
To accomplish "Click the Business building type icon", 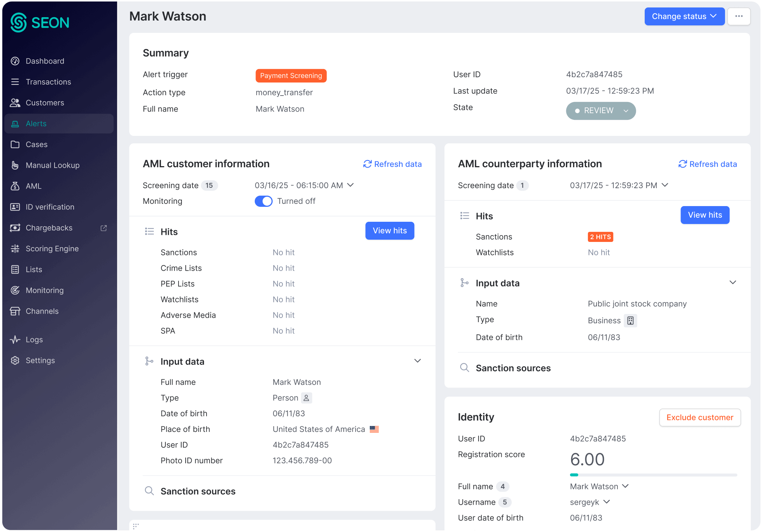I will click(631, 320).
